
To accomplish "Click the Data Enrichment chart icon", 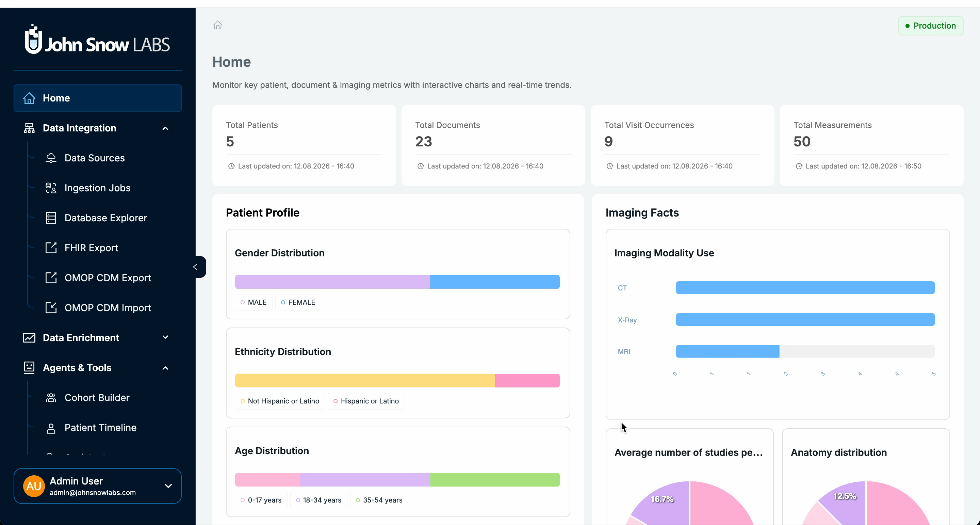I will point(29,338).
